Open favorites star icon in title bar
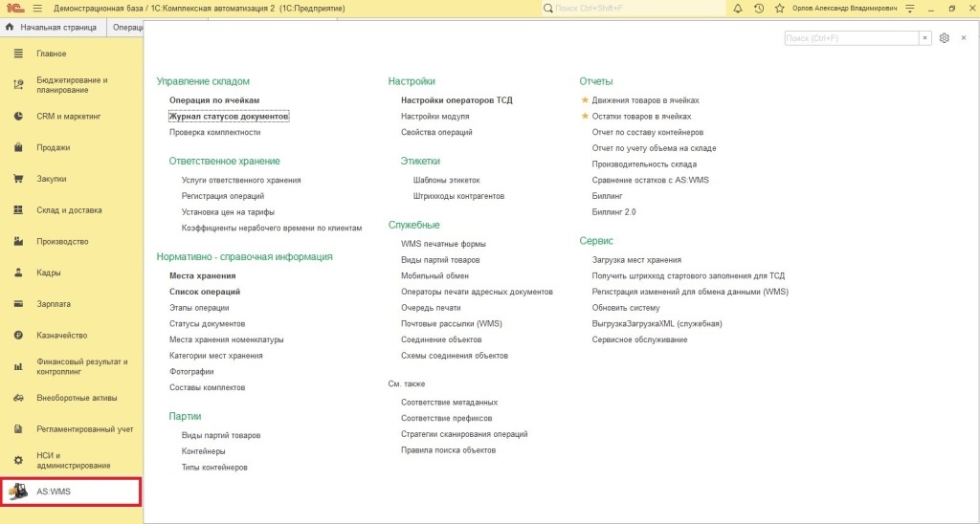This screenshot has height=524, width=980. (779, 9)
